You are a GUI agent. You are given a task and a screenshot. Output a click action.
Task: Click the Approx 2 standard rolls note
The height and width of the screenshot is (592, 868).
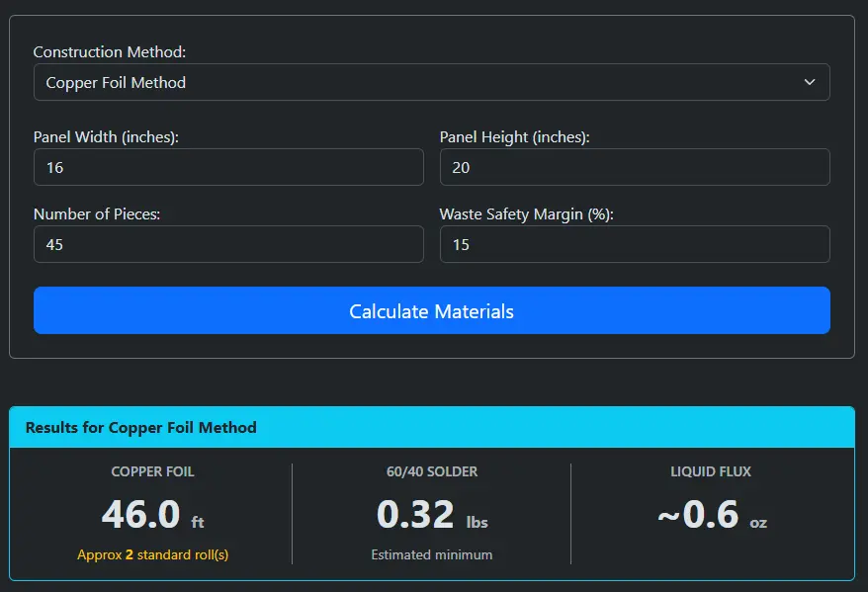[x=152, y=554]
